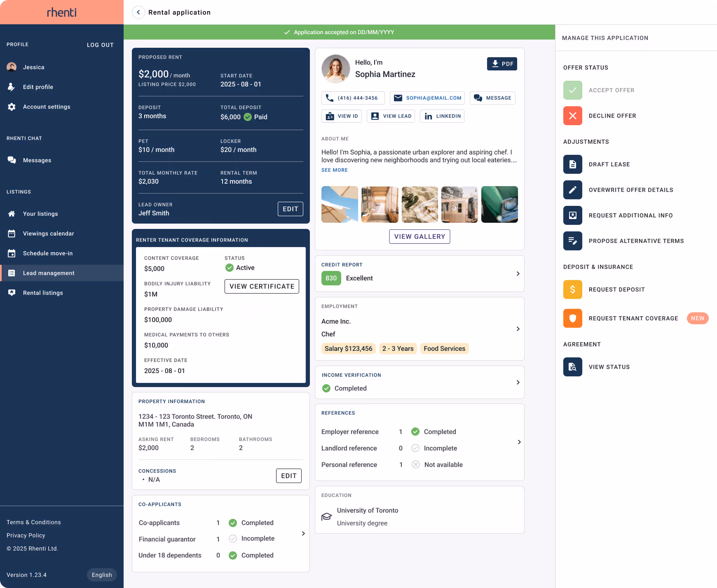Expand the References section chevron

coord(519,442)
